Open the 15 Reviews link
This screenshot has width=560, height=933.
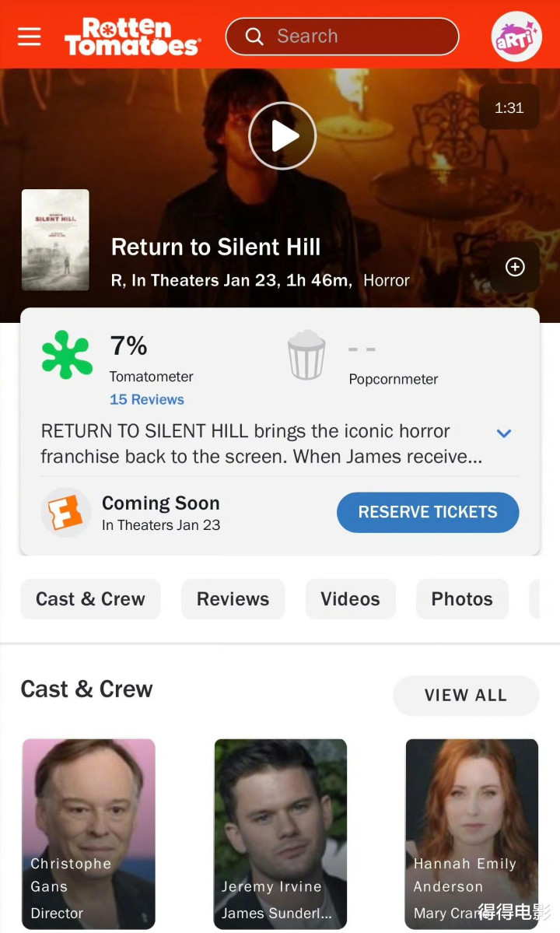147,399
